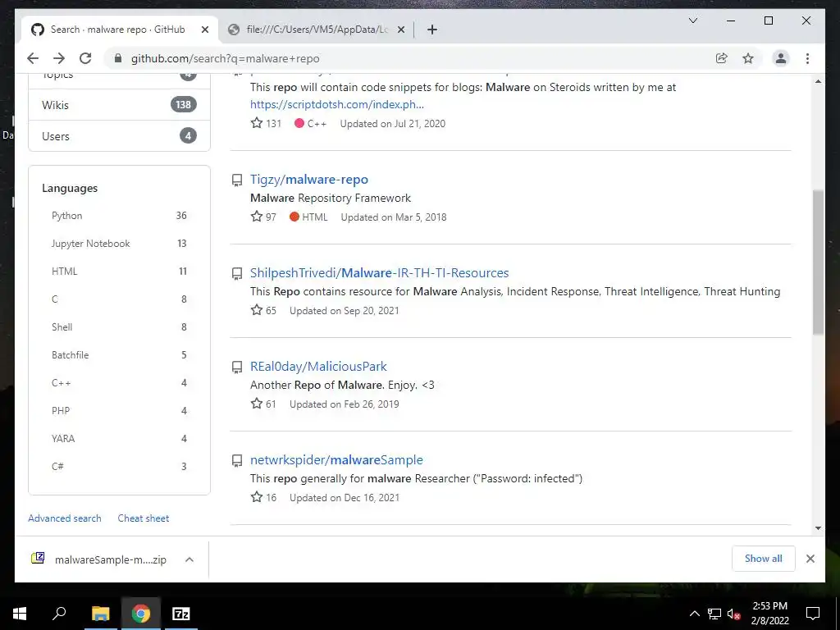Expand options arrow for malwareSample download
Image resolution: width=840 pixels, height=630 pixels.
tap(189, 559)
